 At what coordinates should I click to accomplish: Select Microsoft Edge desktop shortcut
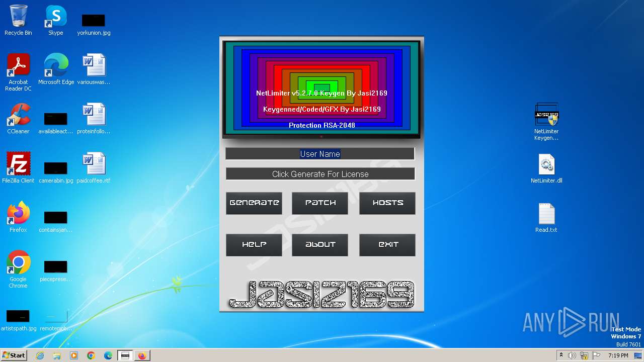pyautogui.click(x=56, y=69)
